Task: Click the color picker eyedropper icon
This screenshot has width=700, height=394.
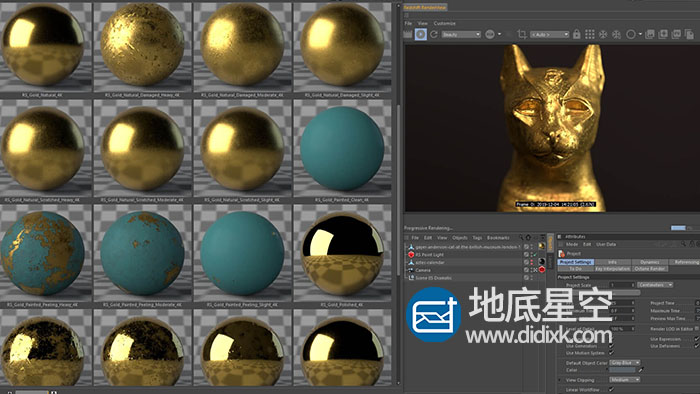Action: pos(641,370)
